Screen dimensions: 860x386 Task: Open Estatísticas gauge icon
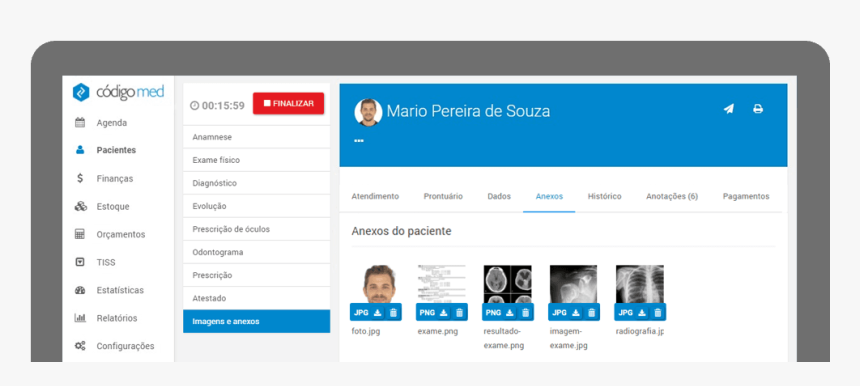80,290
